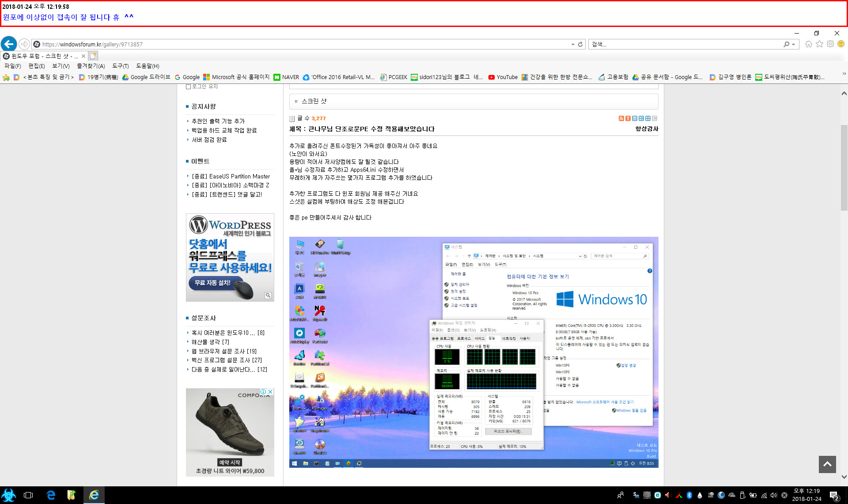Click the Windows 10 PE screenshot image
The image size is (848, 504).
click(x=473, y=352)
